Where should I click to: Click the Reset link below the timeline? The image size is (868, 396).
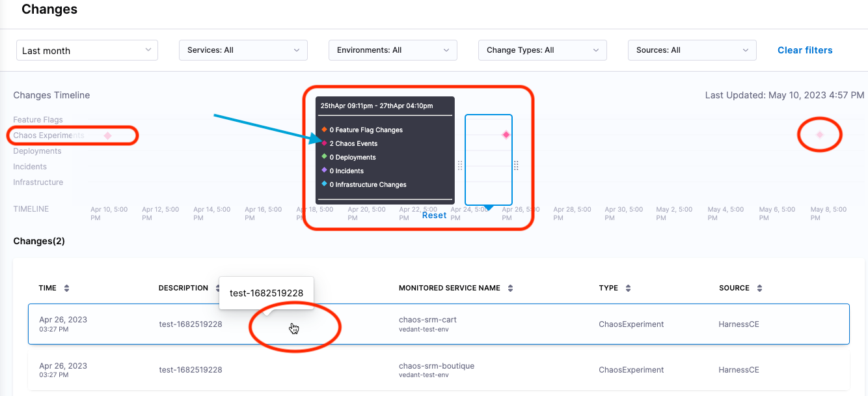(434, 214)
